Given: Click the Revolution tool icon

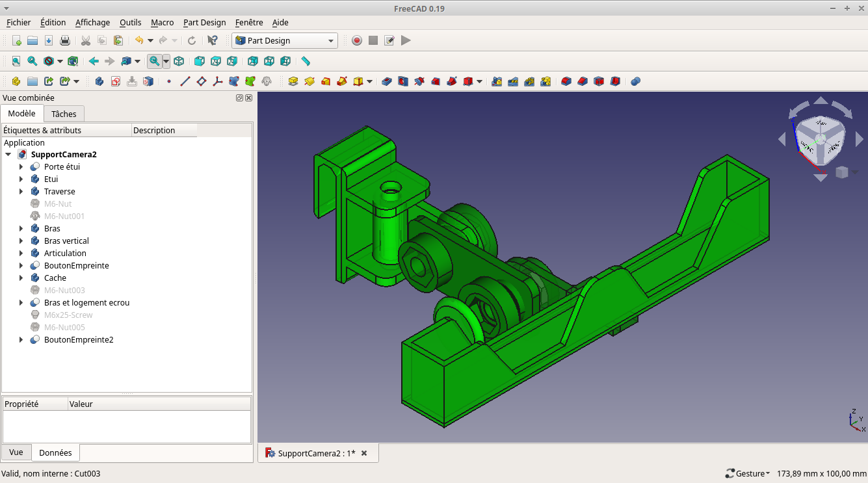Looking at the screenshot, I should (x=309, y=81).
